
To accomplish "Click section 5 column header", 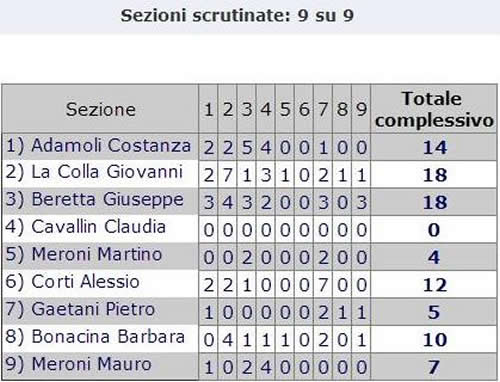I will pyautogui.click(x=285, y=110).
